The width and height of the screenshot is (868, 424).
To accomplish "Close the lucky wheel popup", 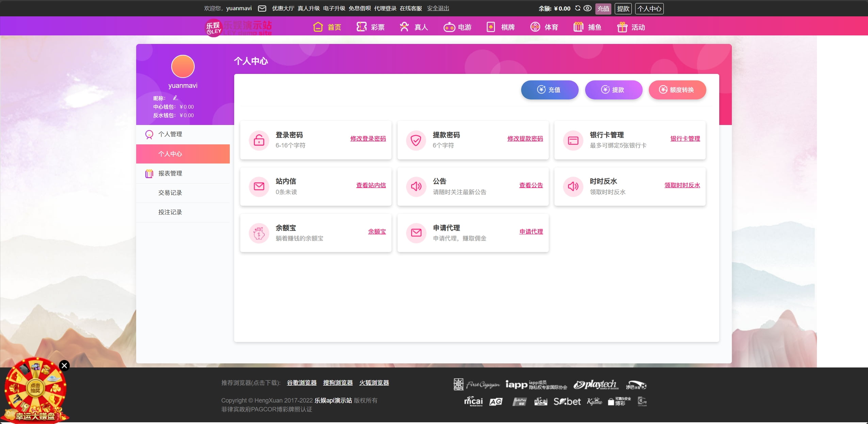I will [64, 365].
